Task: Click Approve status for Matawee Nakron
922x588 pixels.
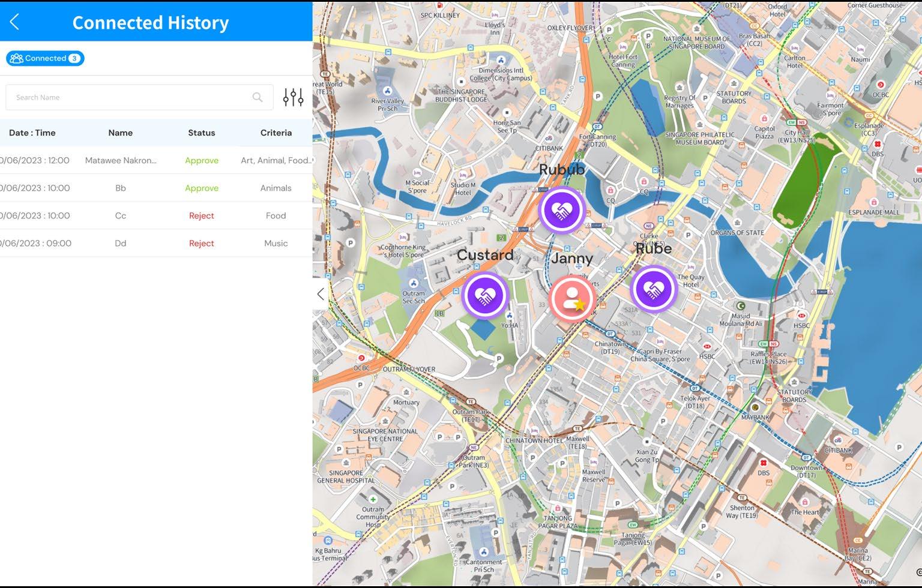Action: coord(202,160)
